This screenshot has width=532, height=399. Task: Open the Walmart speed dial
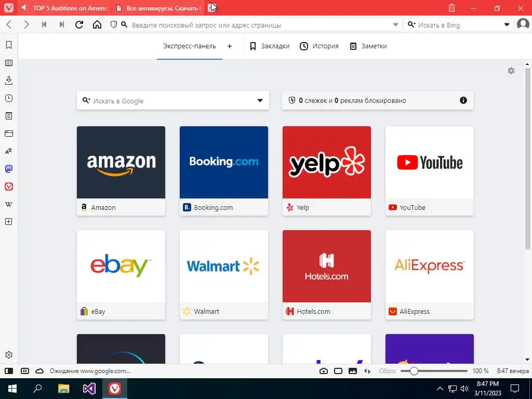[x=224, y=275]
